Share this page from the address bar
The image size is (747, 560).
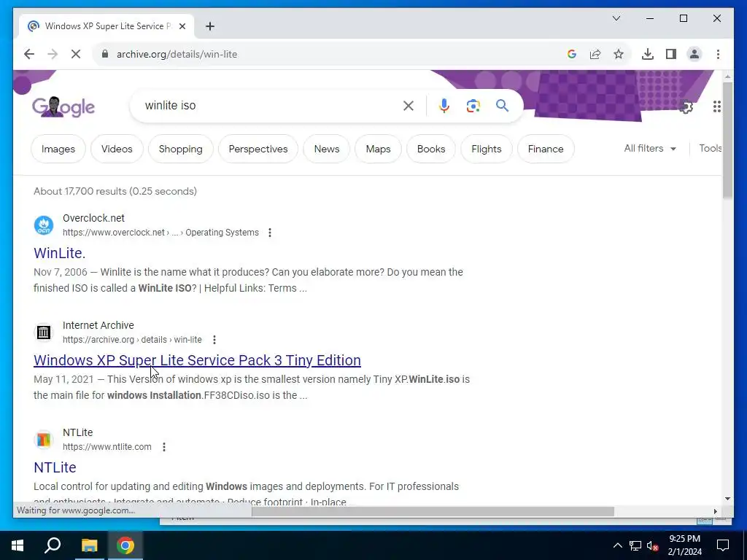point(595,54)
